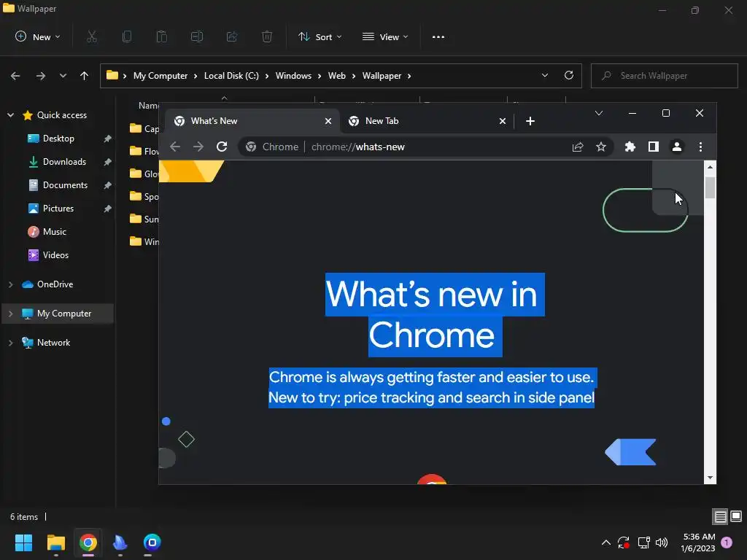Collapse the Quick access tree node

(x=10, y=114)
